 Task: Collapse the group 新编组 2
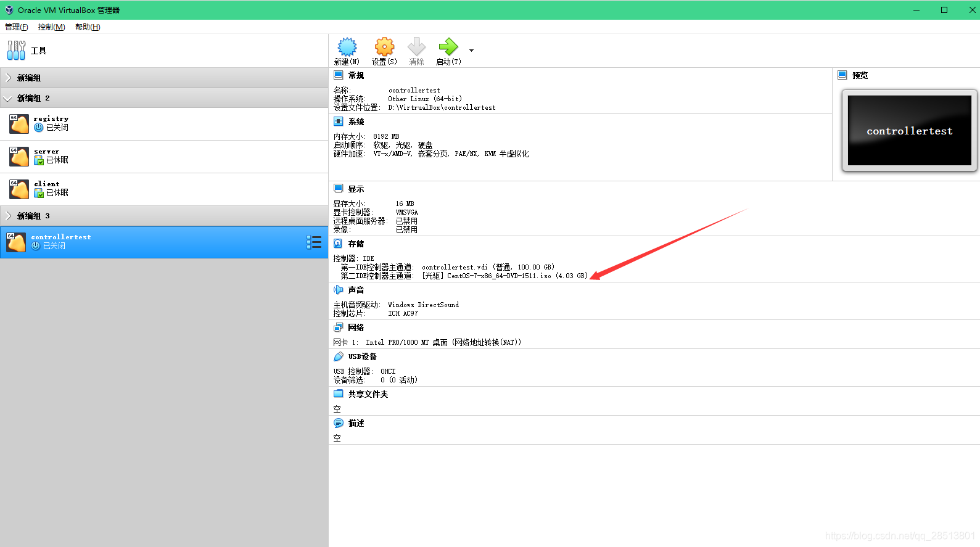[x=8, y=98]
